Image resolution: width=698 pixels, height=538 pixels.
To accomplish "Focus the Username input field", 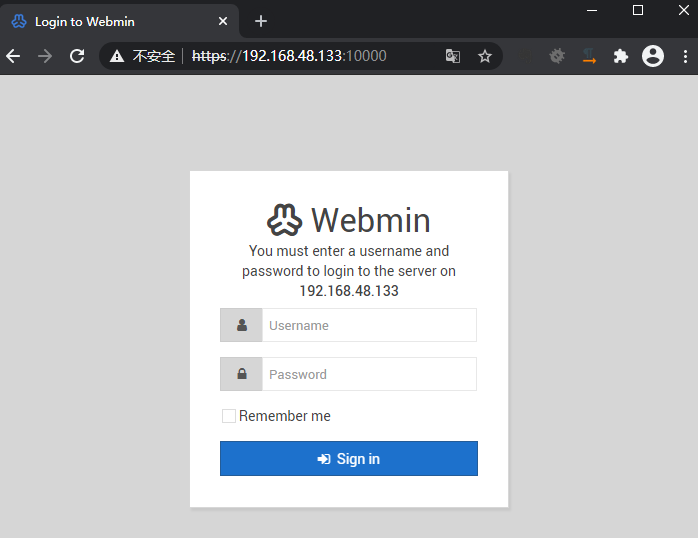I will tap(369, 325).
